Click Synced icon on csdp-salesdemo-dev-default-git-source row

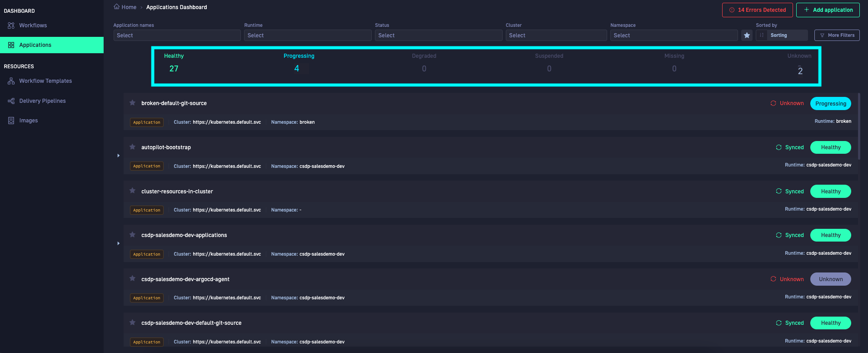[779, 323]
